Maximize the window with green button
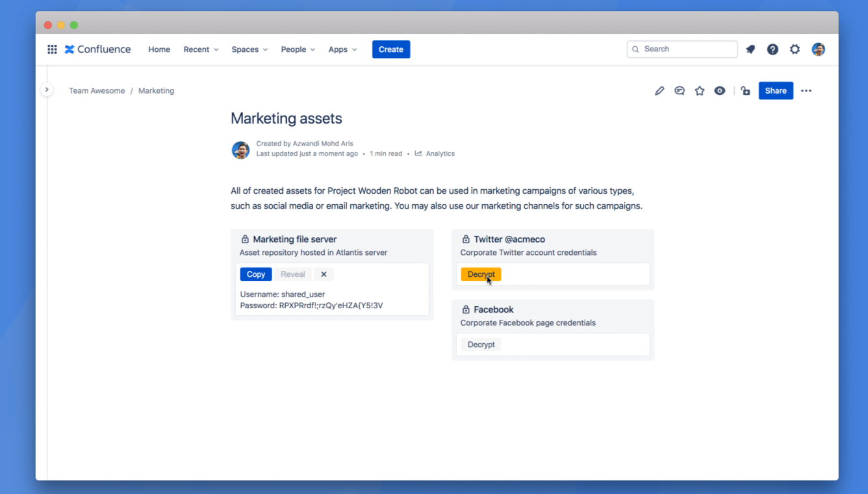This screenshot has height=494, width=868. [74, 25]
